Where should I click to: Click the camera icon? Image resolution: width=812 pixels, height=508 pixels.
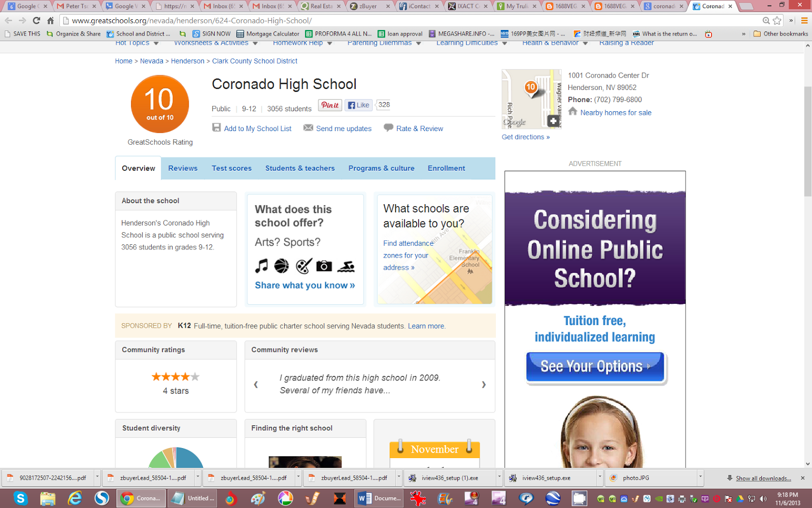pos(324,266)
